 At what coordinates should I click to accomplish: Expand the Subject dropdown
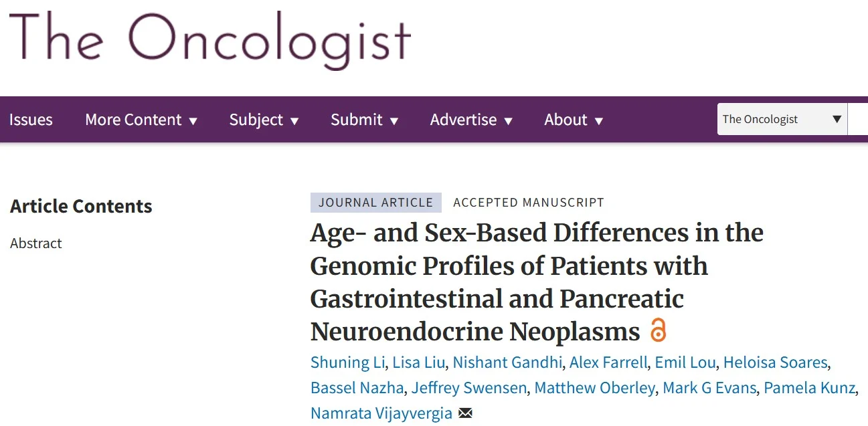pos(264,120)
